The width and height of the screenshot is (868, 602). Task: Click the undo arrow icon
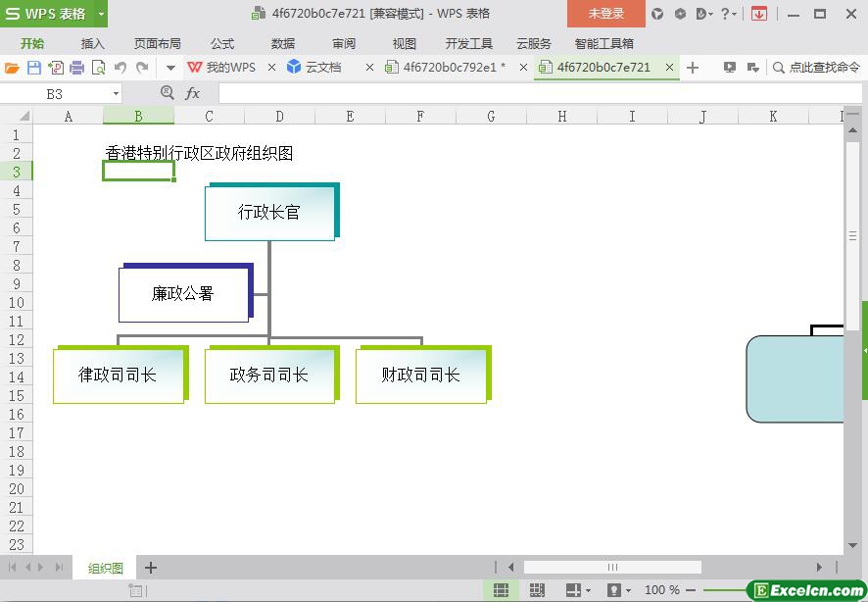[x=120, y=68]
